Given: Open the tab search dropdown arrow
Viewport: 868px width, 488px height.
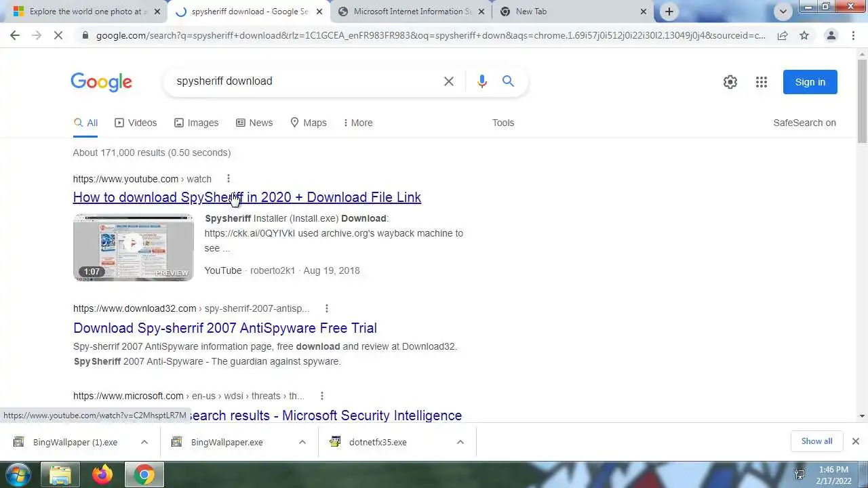Looking at the screenshot, I should point(783,12).
